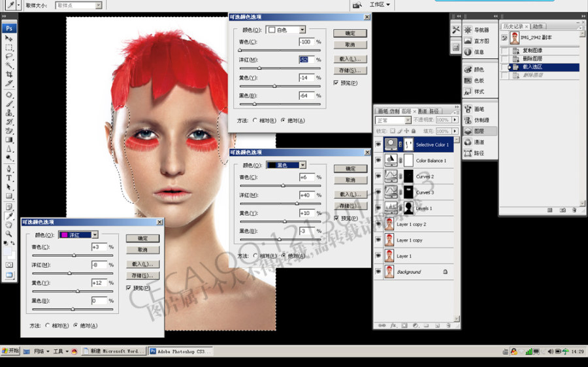Click Load button in white Selective Color dialog
This screenshot has width=588, height=367.
click(x=350, y=59)
